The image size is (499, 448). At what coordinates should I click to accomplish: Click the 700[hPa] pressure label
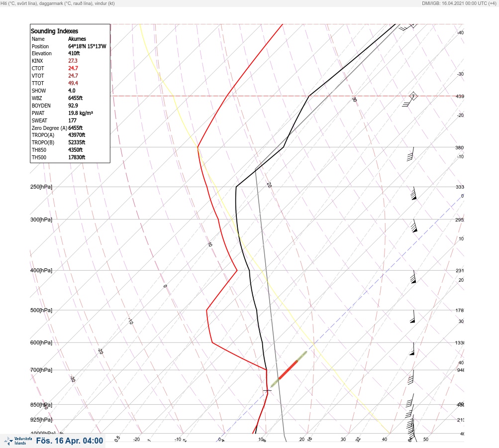pos(41,370)
